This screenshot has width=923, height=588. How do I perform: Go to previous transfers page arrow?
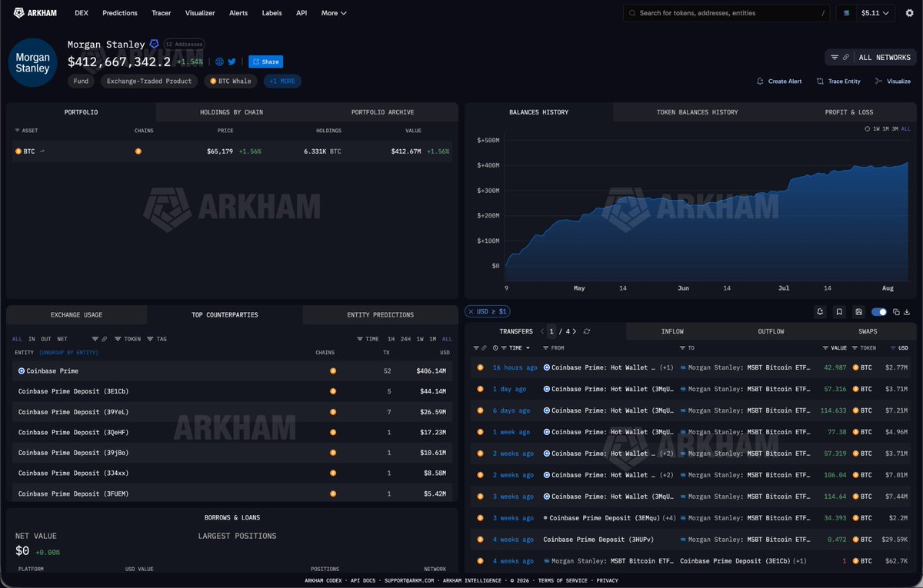(x=542, y=331)
